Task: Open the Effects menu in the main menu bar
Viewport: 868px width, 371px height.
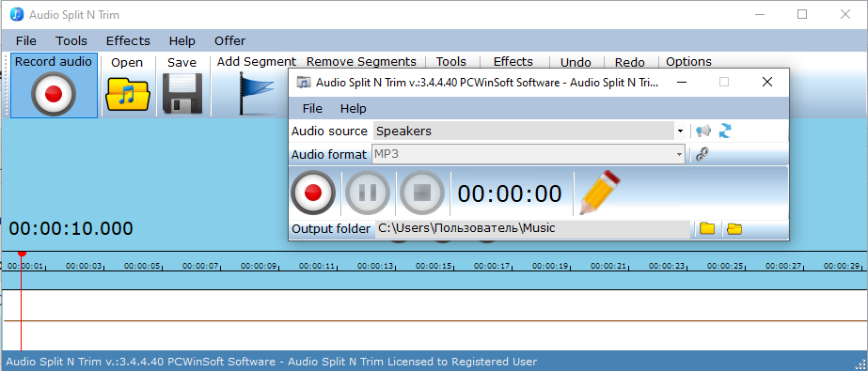Action: pos(128,41)
